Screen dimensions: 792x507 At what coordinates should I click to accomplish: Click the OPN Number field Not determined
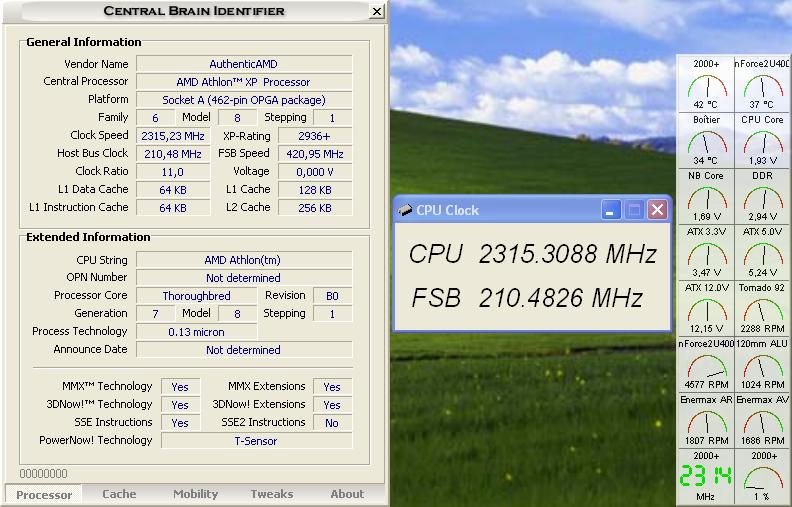[244, 278]
